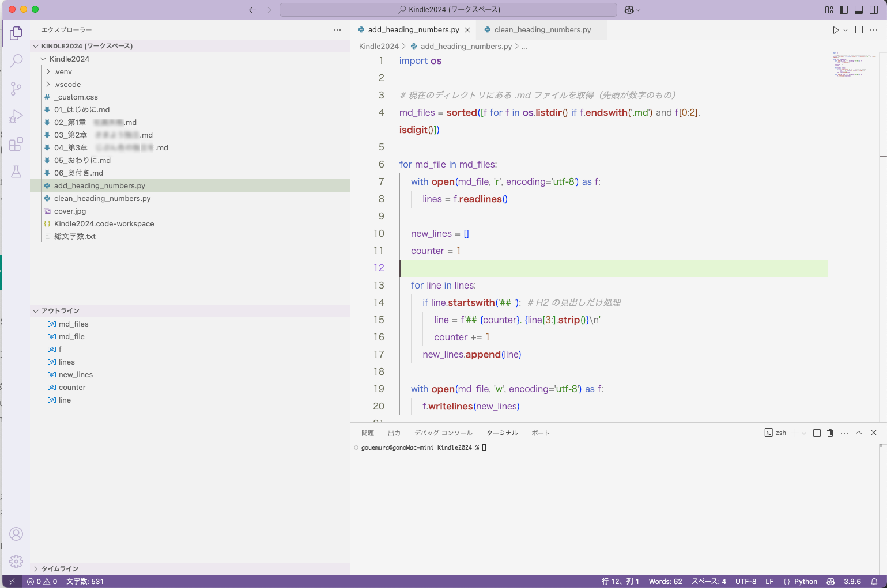
Task: Open the ポート panel tab
Action: point(541,433)
